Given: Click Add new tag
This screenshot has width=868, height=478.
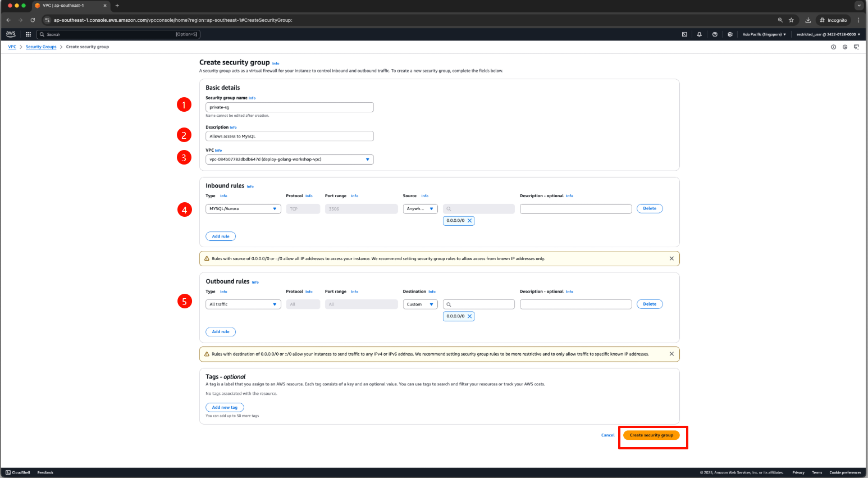Looking at the screenshot, I should click(x=225, y=408).
